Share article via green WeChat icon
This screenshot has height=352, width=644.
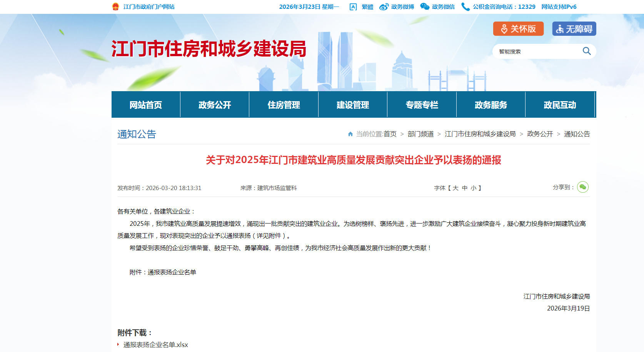(x=583, y=187)
